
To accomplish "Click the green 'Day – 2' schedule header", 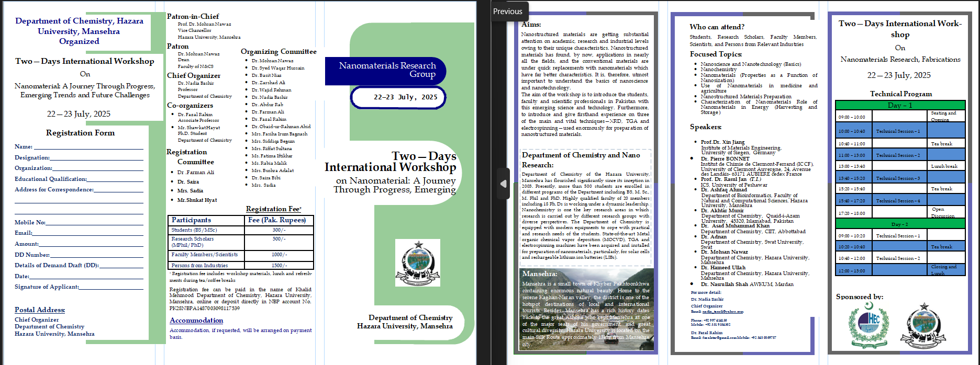I will [900, 224].
